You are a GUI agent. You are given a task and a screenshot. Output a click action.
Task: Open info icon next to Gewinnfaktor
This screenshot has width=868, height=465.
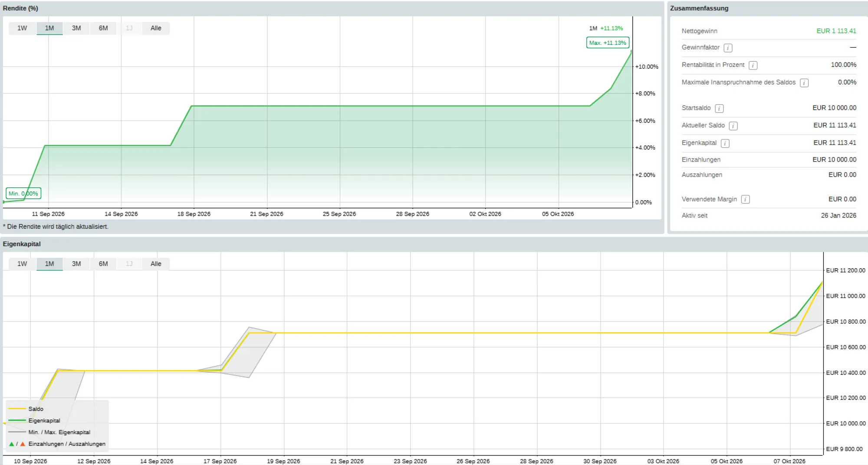728,48
